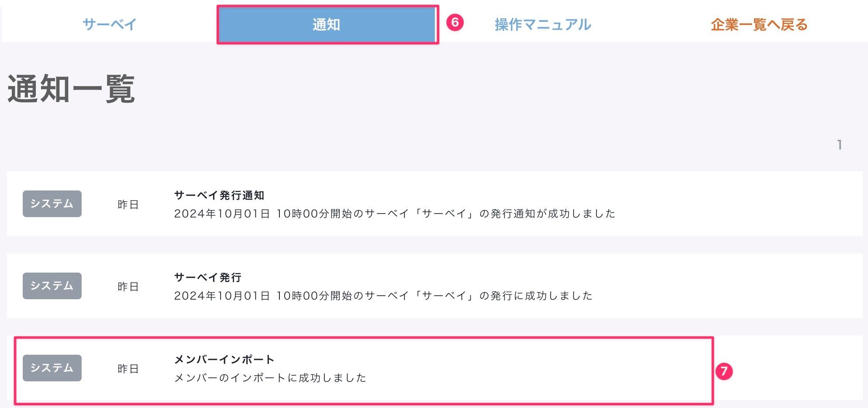Open the サーベイ発行 notification title

pos(208,277)
